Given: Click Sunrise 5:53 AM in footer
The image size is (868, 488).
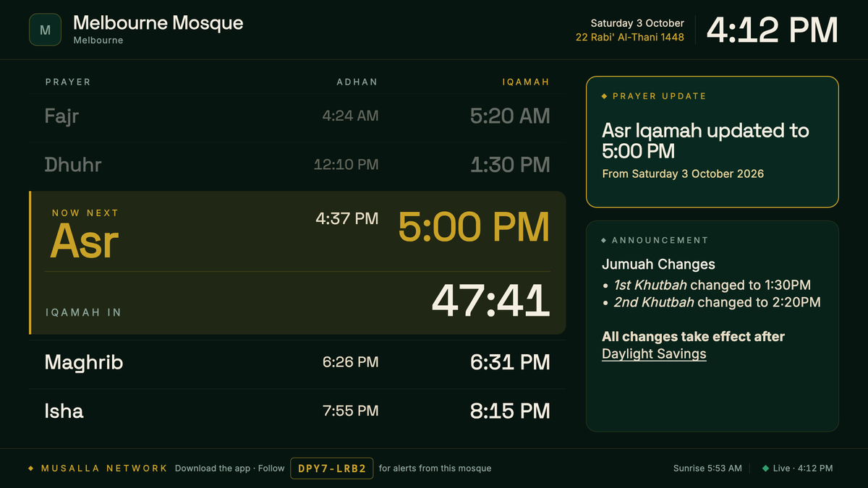Looking at the screenshot, I should pyautogui.click(x=707, y=468).
